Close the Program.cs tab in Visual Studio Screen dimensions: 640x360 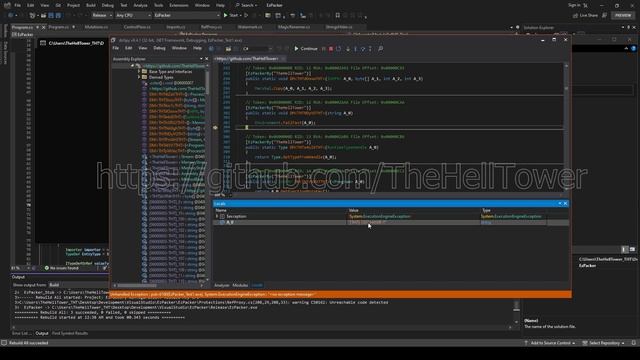tap(44, 27)
